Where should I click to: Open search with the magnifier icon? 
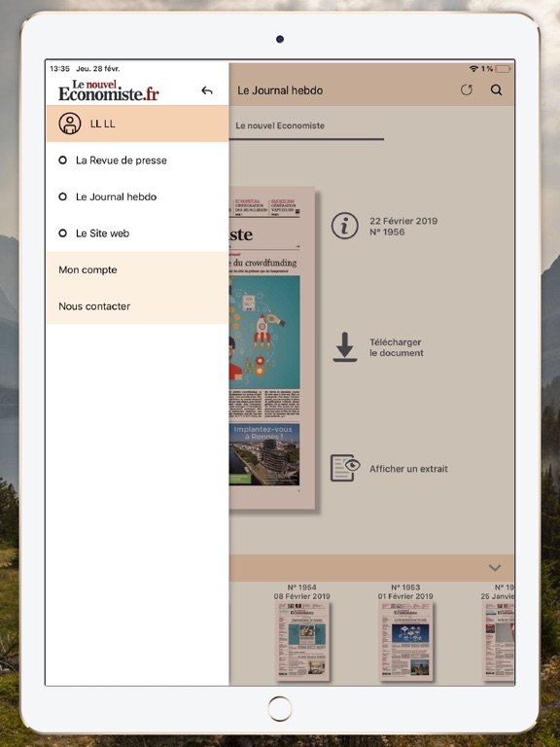[496, 90]
